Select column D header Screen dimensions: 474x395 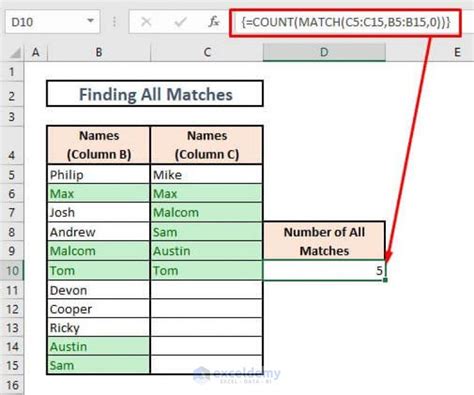click(x=324, y=52)
